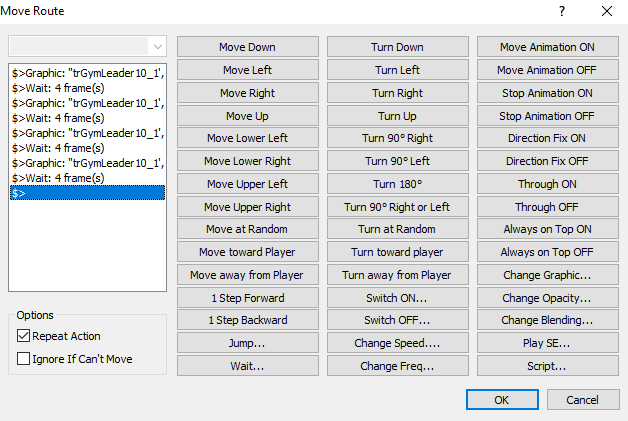
Task: Confirm with the OK button
Action: (501, 400)
